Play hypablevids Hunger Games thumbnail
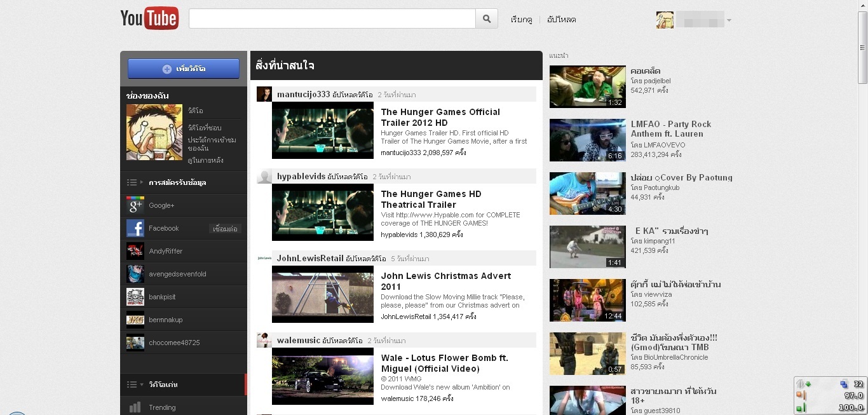The height and width of the screenshot is (415, 868). pyautogui.click(x=323, y=212)
